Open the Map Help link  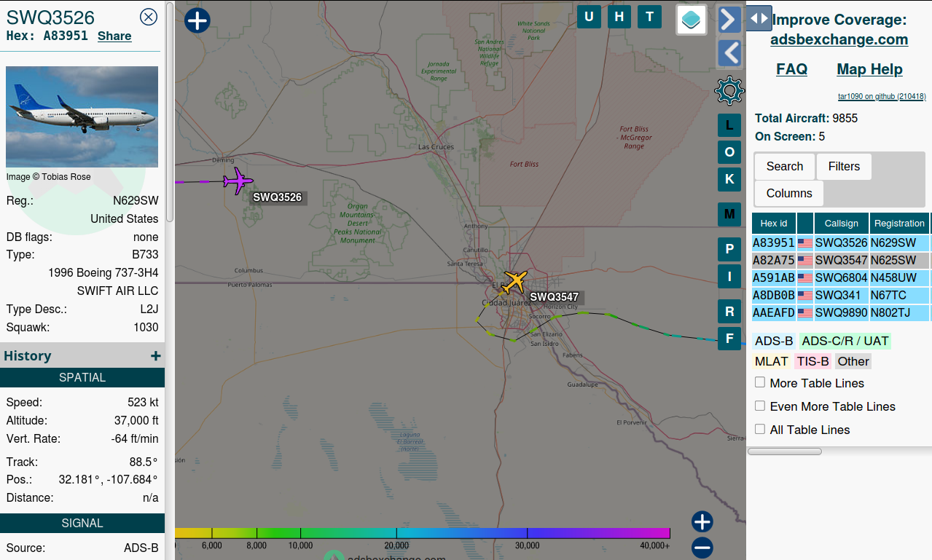coord(869,69)
